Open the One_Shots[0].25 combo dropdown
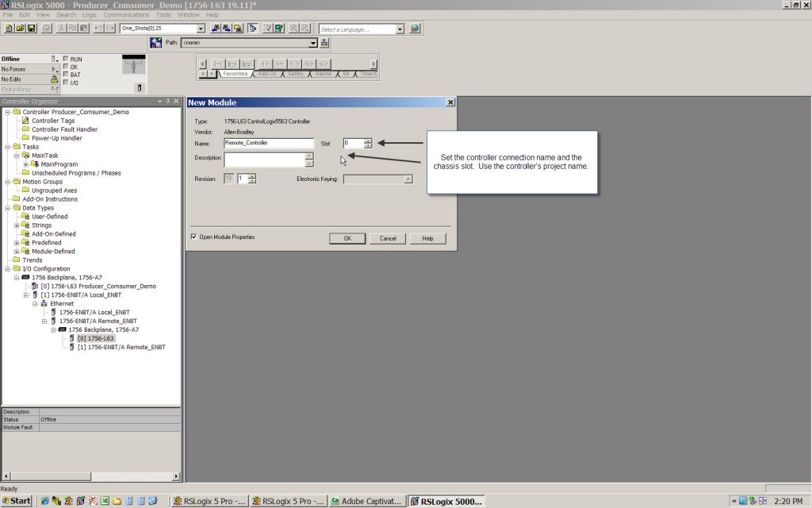812x508 pixels. 201,29
